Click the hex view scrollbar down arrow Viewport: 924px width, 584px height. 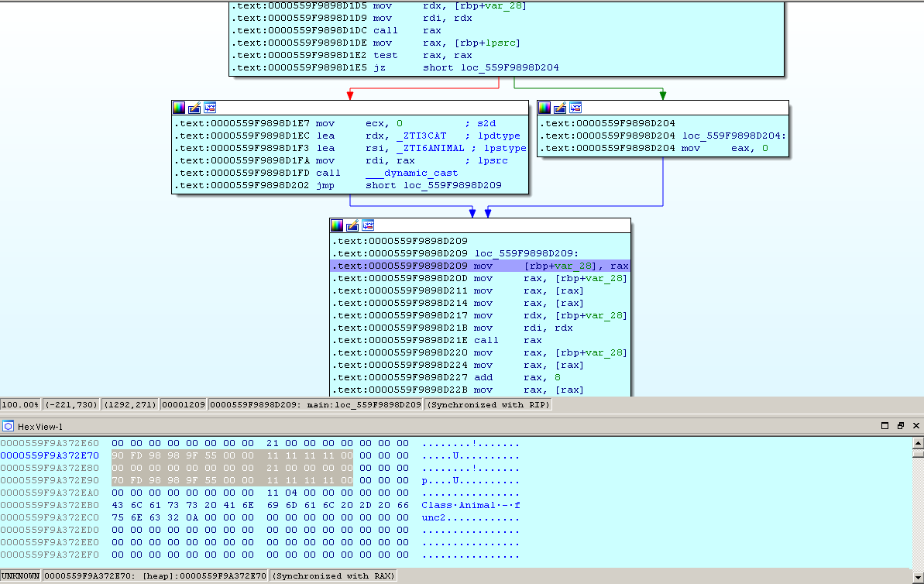click(x=918, y=578)
